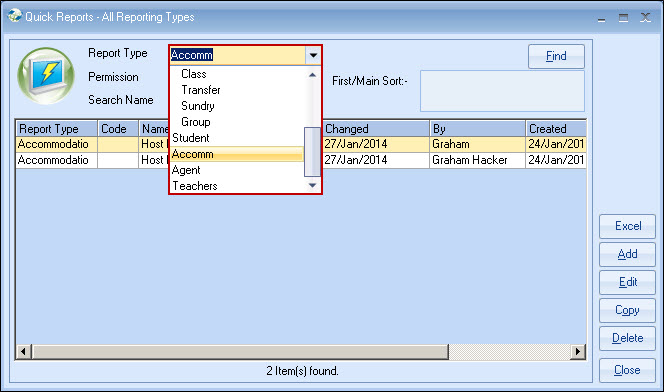Sort by the Changed column header
The height and width of the screenshot is (392, 664).
pyautogui.click(x=376, y=129)
